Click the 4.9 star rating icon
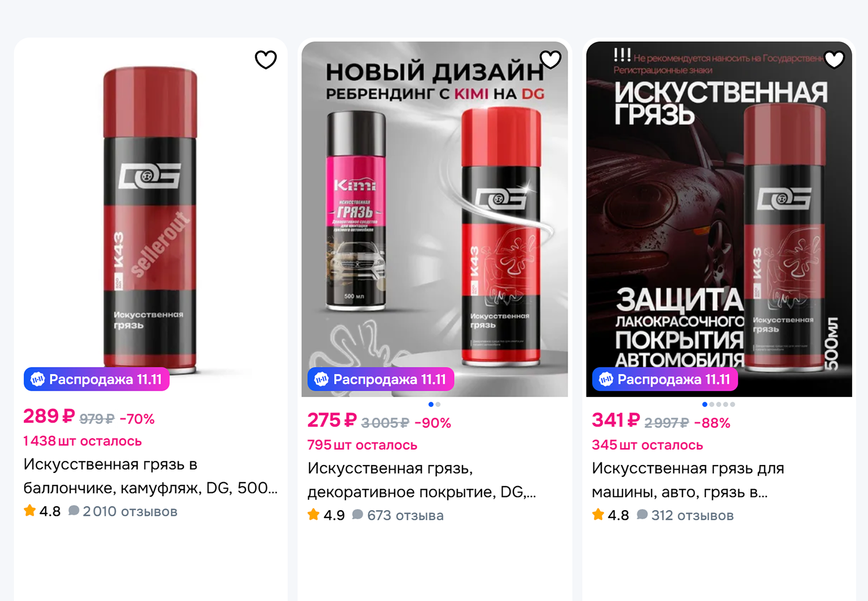868x601 pixels. 314,515
